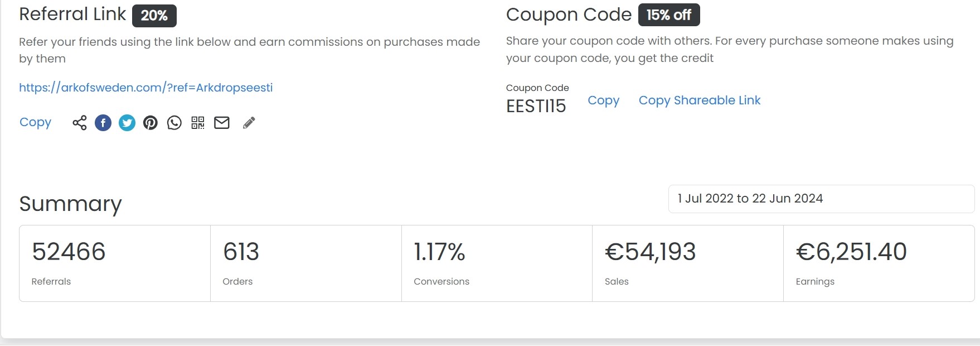Screen dimensions: 980x346
Task: Click the generic share icon
Action: point(80,123)
